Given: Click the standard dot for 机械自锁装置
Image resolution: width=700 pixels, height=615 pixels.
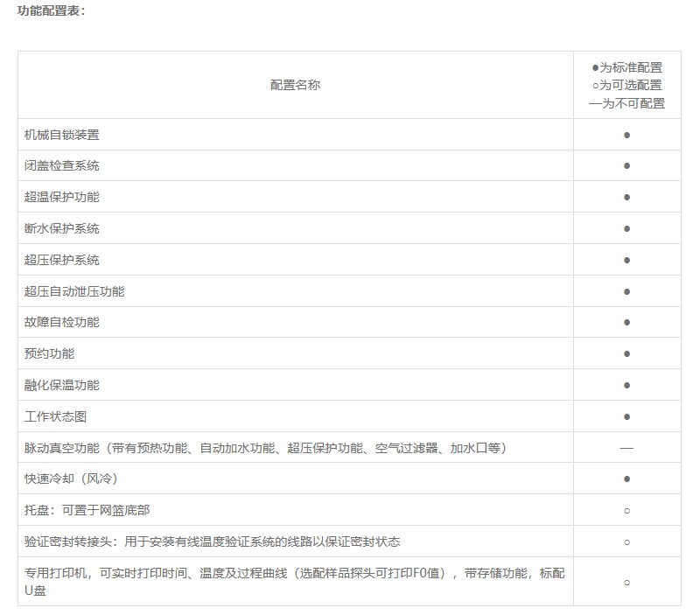Looking at the screenshot, I should (626, 135).
